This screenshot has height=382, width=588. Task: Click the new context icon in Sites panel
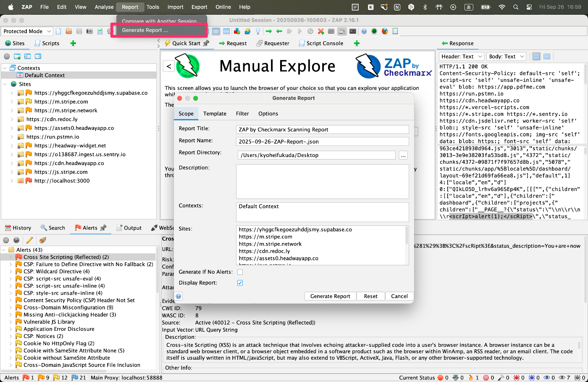(x=17, y=56)
